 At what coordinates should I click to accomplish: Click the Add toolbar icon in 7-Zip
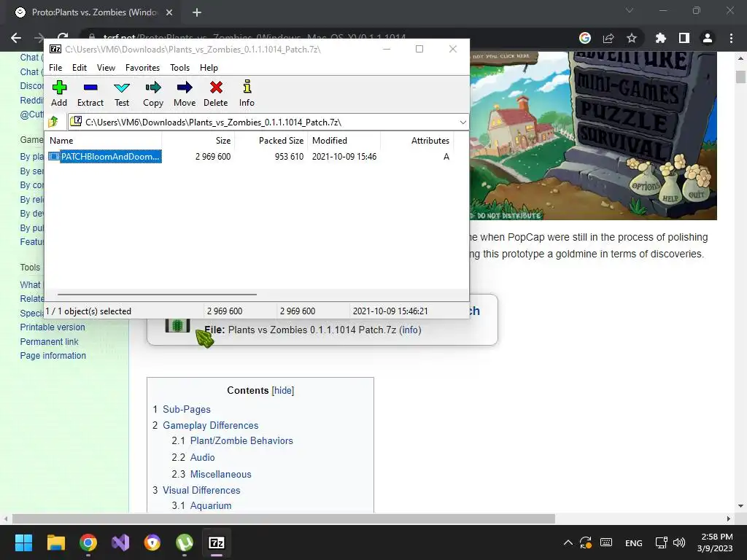59,93
